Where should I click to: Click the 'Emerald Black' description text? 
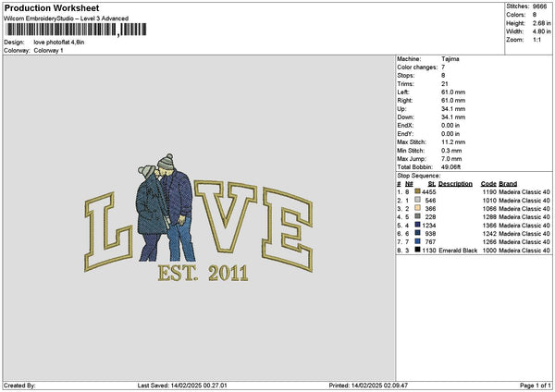click(458, 251)
